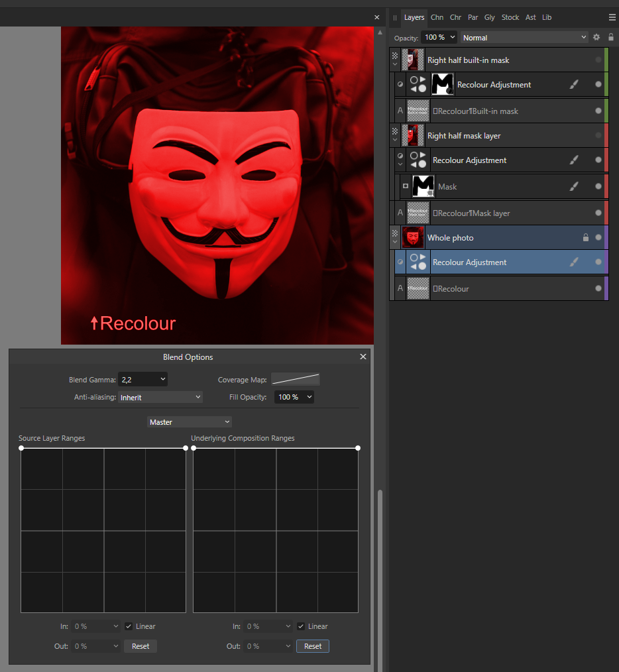Click the text 'A' icon of Recolour¶Mask layer

click(x=400, y=213)
